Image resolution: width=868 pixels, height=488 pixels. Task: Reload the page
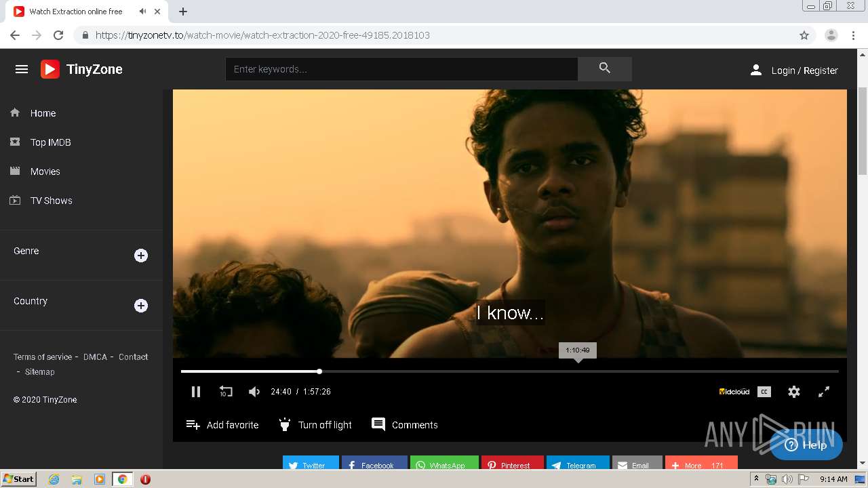coord(58,35)
